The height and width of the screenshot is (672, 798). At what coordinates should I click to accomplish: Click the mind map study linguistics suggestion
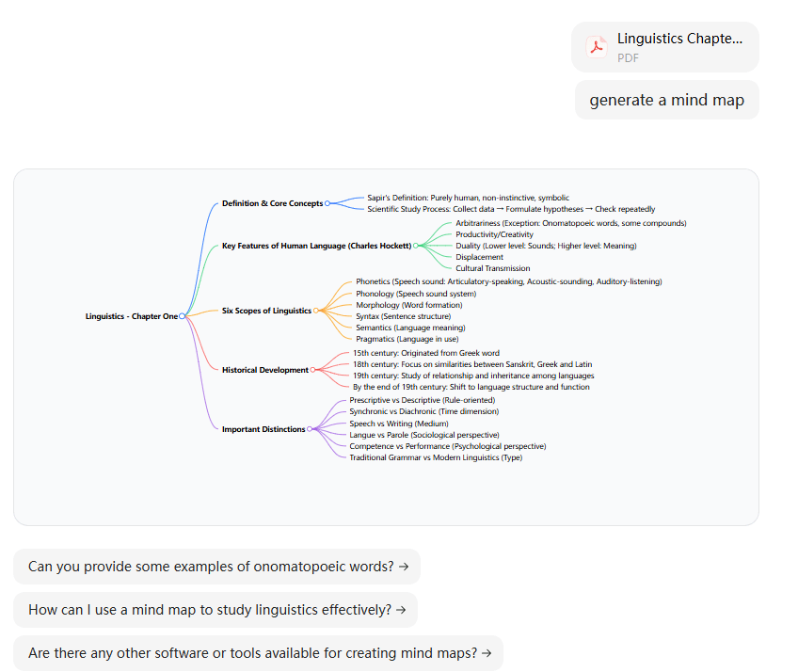coord(215,610)
